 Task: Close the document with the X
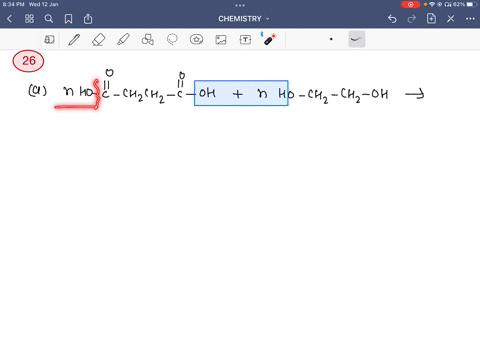(451, 19)
